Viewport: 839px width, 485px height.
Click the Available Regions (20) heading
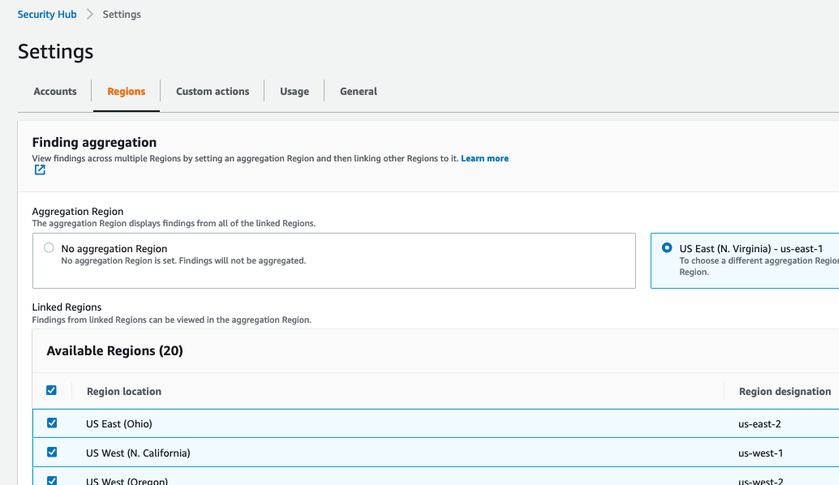click(115, 351)
